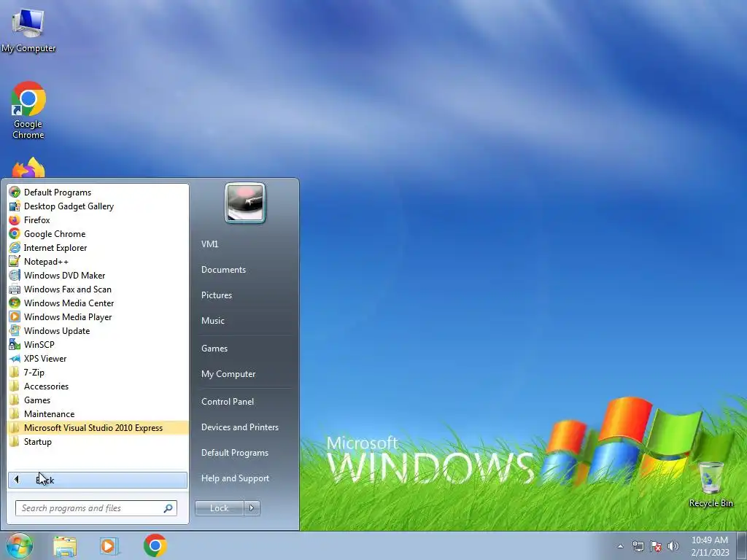Viewport: 747px width, 560px height.
Task: Open My Computer desktop icon
Action: [28, 30]
